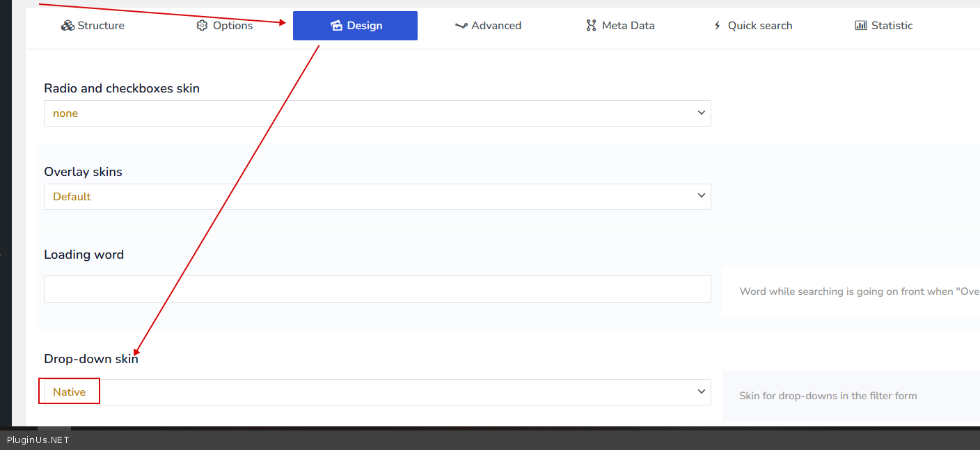Click the gear icon beside Options

[x=202, y=26]
